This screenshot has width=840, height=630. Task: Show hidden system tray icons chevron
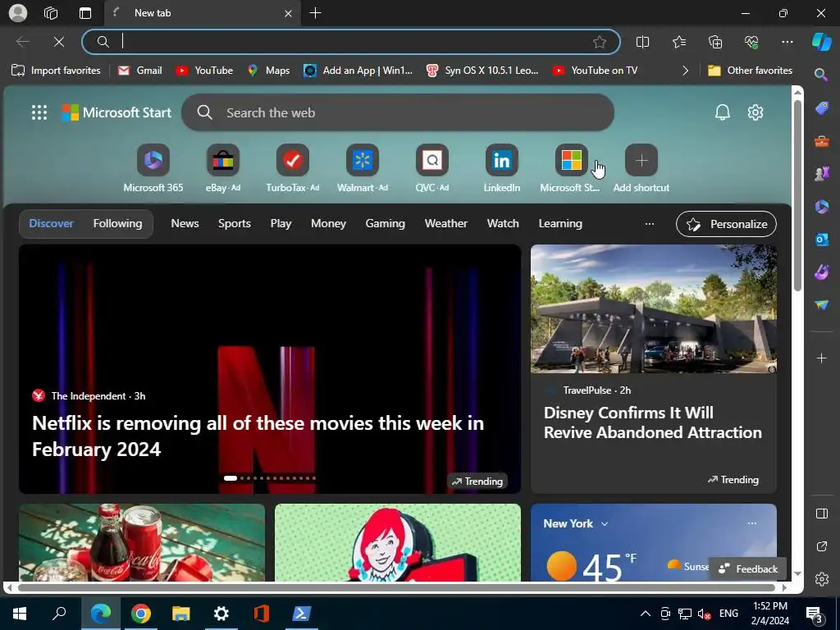coord(646,614)
